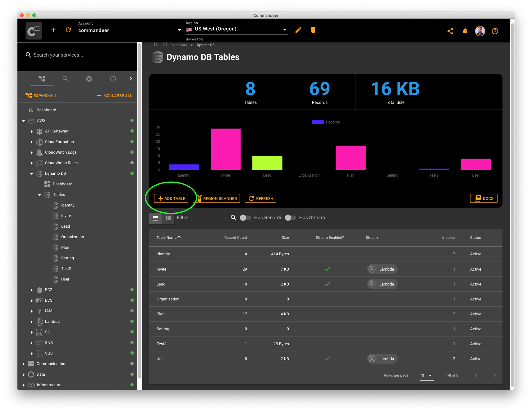This screenshot has height=413, width=532.
Task: Select the history clock sidebar tab
Action: pyautogui.click(x=113, y=79)
